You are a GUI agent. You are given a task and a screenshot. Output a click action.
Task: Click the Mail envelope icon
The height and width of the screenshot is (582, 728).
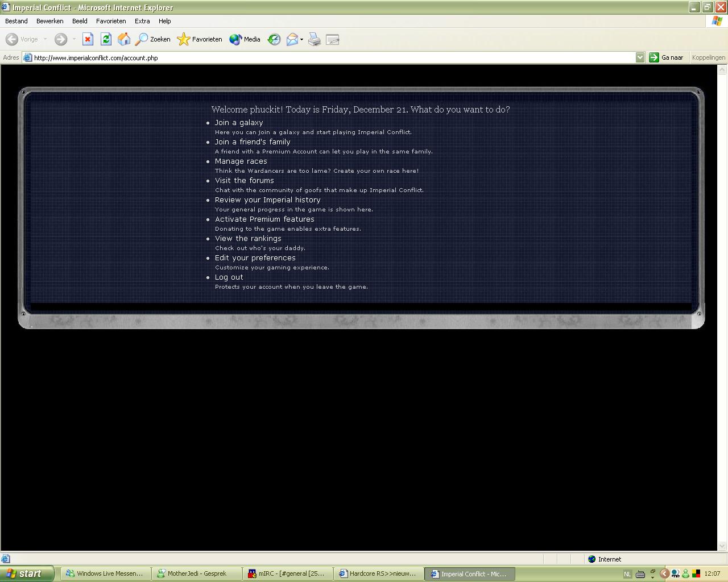tap(292, 39)
